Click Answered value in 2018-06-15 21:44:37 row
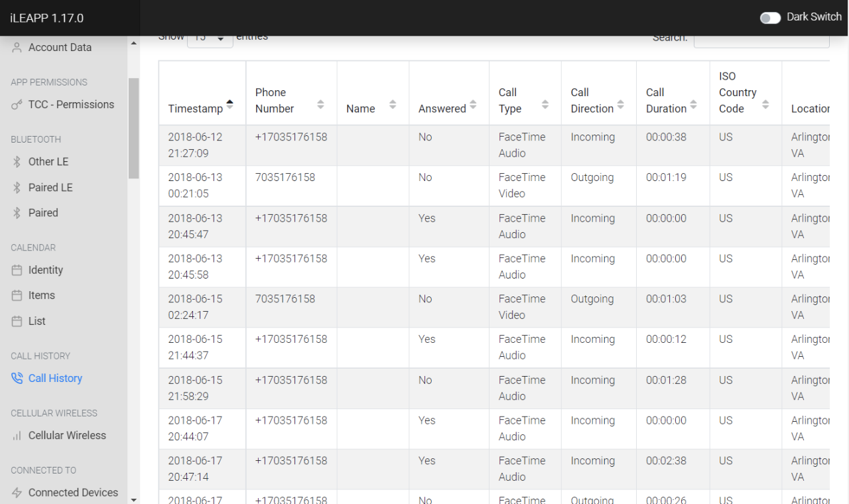The width and height of the screenshot is (849, 504). pyautogui.click(x=427, y=340)
